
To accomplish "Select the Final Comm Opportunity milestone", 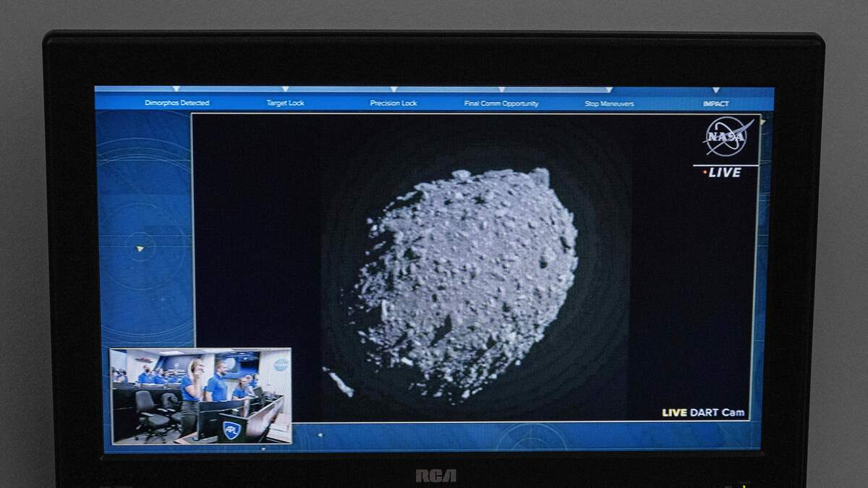I will (501, 103).
